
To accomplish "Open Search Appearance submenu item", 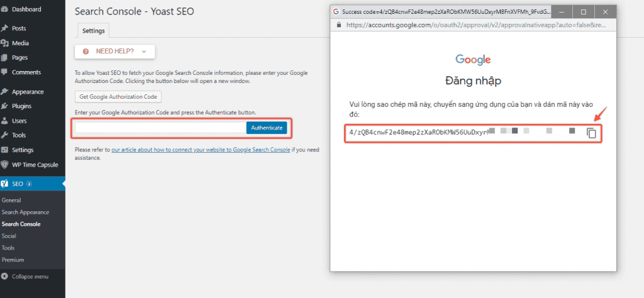I will tap(25, 212).
